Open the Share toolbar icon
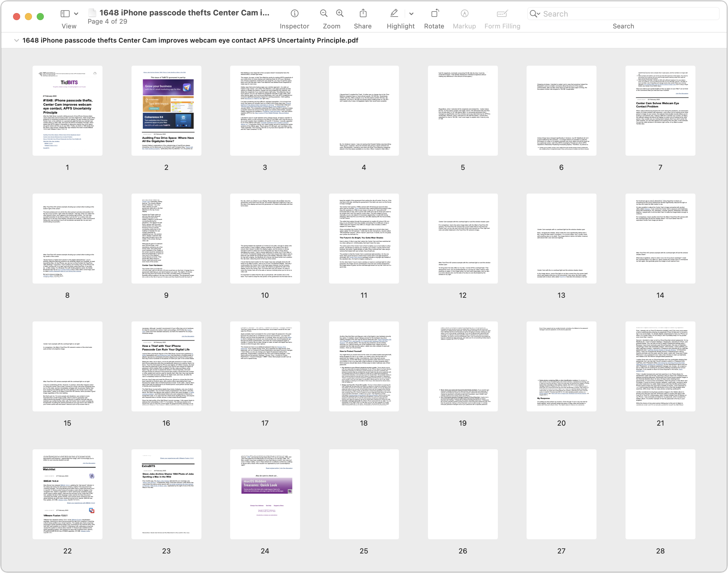Screen dimensions: 728x573 tap(363, 13)
